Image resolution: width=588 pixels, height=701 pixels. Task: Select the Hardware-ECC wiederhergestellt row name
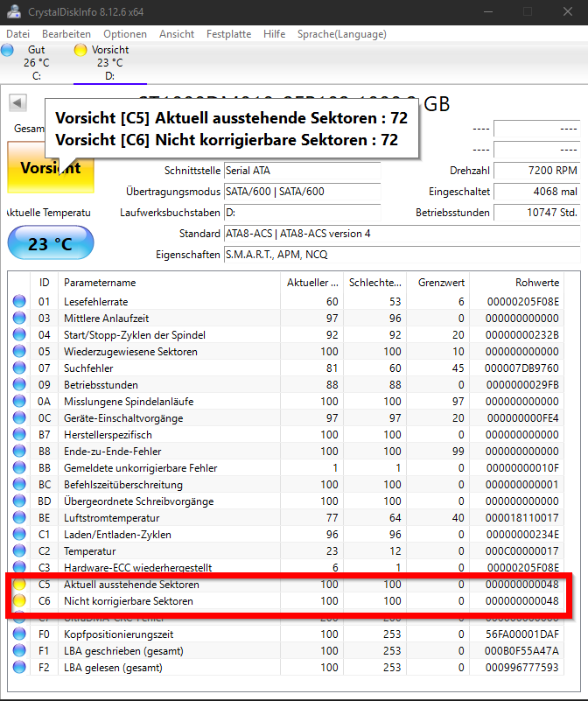[x=137, y=567]
